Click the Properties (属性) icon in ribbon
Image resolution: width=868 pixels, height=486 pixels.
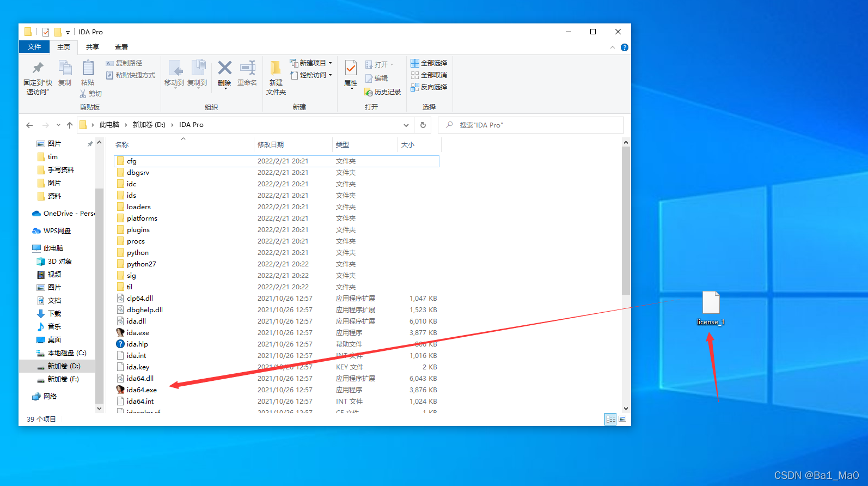tap(351, 69)
